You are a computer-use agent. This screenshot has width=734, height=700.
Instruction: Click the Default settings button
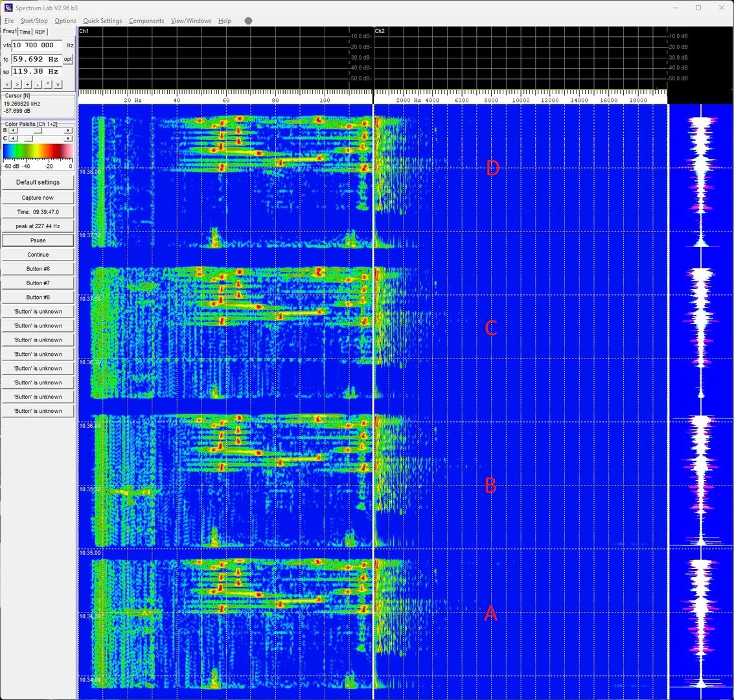click(38, 183)
